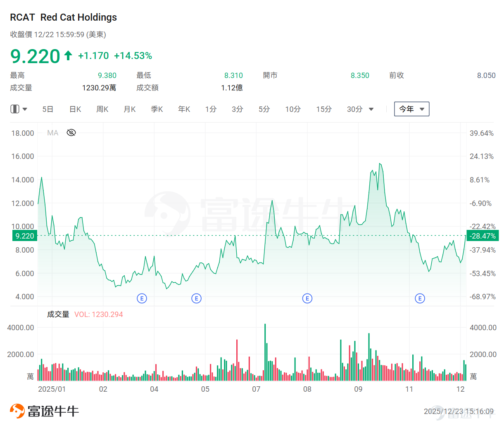Select 季K timeframe tab
The width and height of the screenshot is (504, 428).
[x=157, y=109]
